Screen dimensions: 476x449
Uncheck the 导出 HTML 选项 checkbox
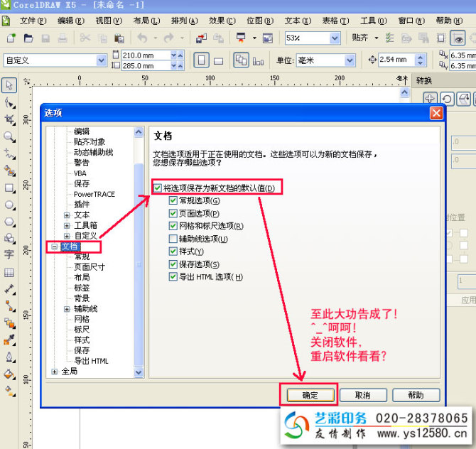point(173,277)
